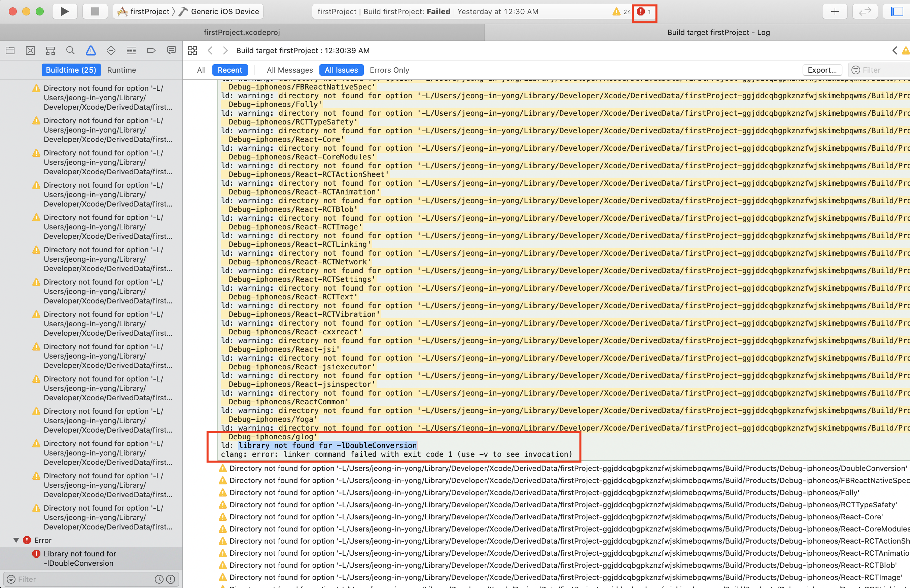Open the Breakpoint navigator icon

coord(151,50)
